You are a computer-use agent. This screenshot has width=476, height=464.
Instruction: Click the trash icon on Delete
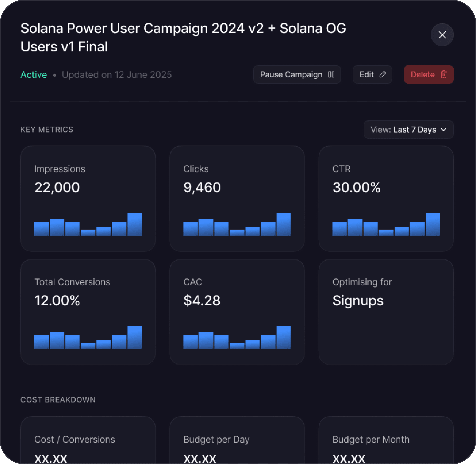click(444, 74)
